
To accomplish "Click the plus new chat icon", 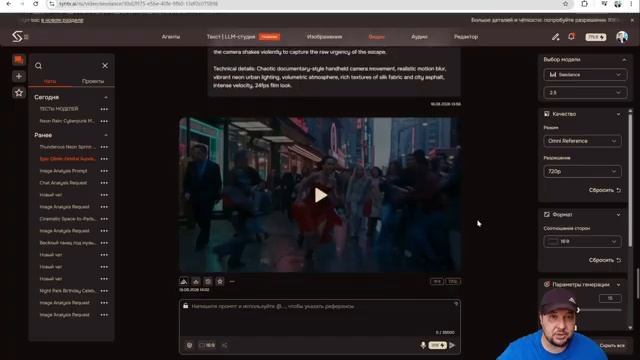I will (18, 76).
